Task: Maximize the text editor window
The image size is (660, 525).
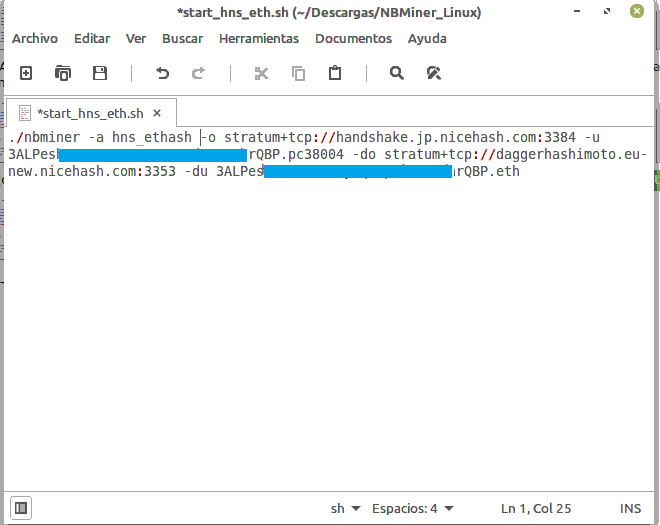Action: [x=607, y=11]
